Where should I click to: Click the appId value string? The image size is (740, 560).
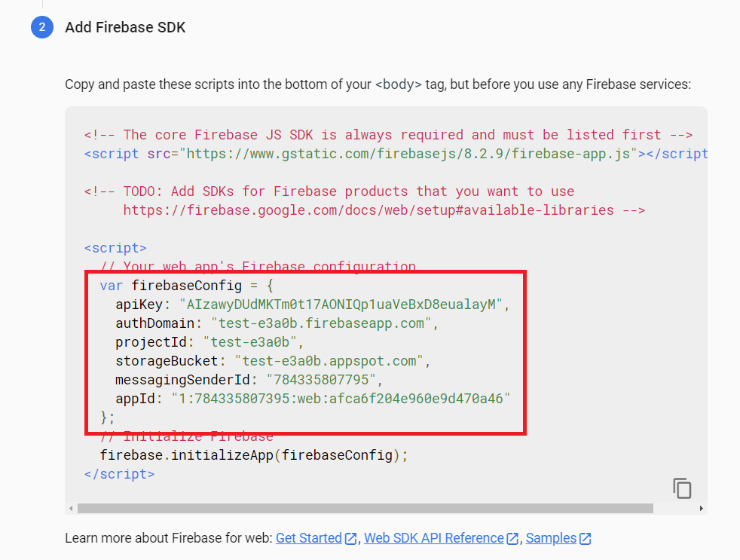[x=341, y=399]
